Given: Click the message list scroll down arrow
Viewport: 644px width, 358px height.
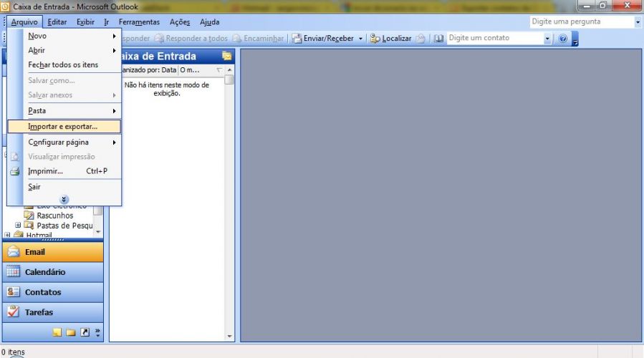Looking at the screenshot, I should (229, 337).
